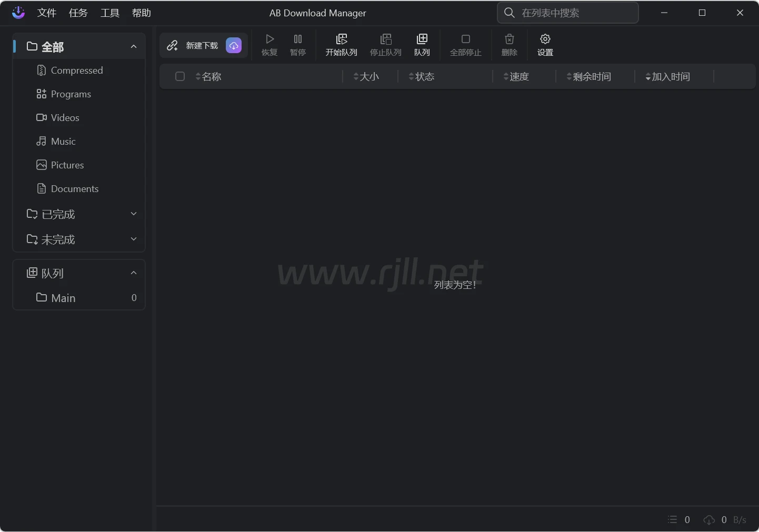The height and width of the screenshot is (532, 759).
Task: Click the Resume (恢复) play icon
Action: [269, 39]
